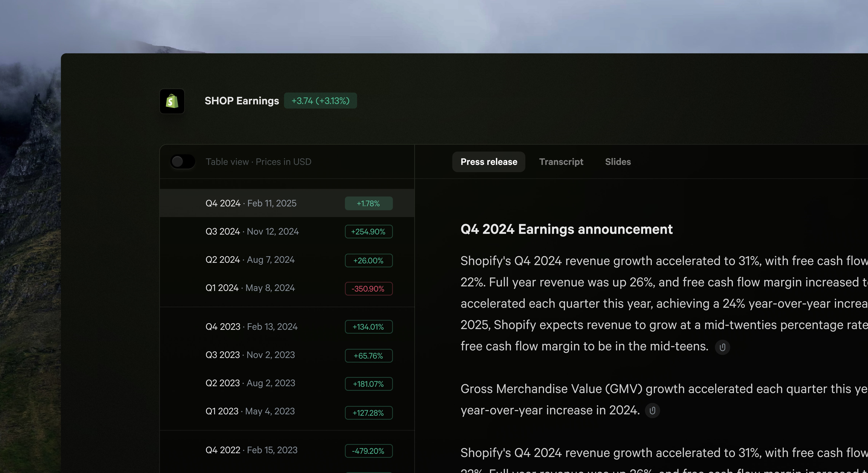Click the +1.78% change badge on Q4 2024
868x473 pixels.
pyautogui.click(x=368, y=203)
